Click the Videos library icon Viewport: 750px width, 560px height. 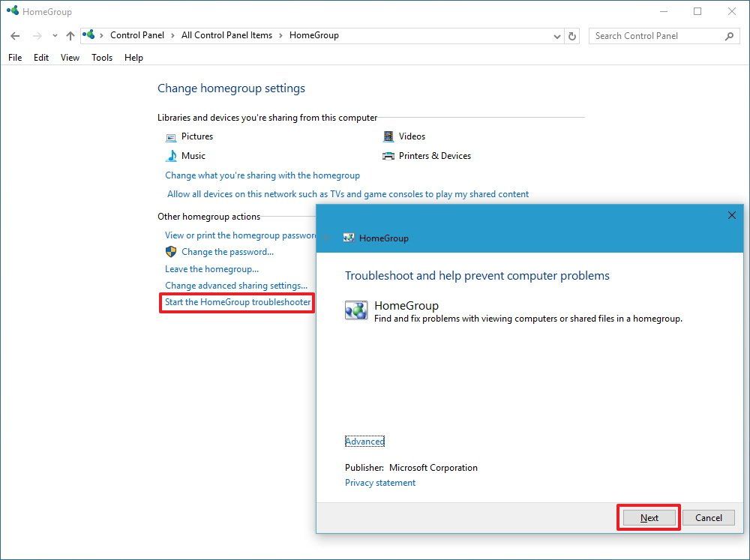[x=388, y=136]
